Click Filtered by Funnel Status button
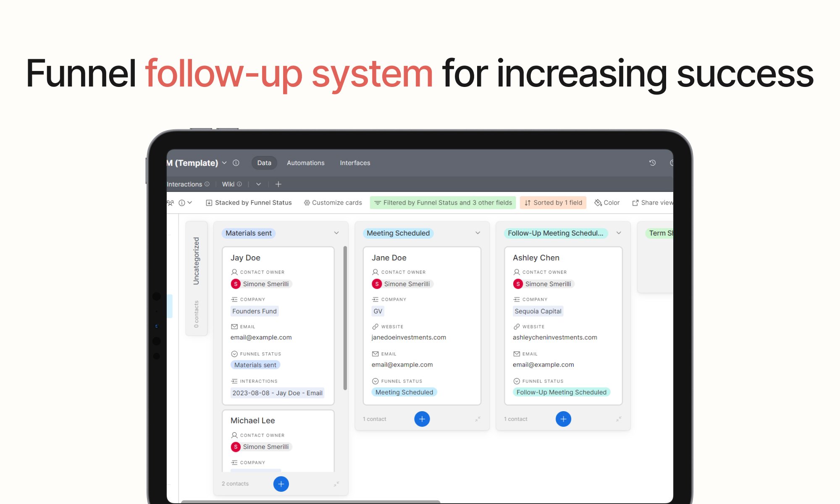Screen dimensions: 840x504 pos(443,202)
